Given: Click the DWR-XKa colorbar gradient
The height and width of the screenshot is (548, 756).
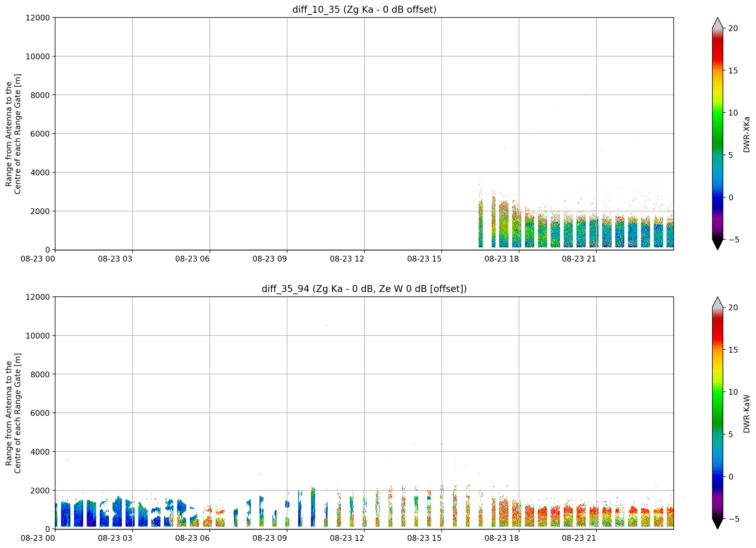Looking at the screenshot, I should [717, 134].
